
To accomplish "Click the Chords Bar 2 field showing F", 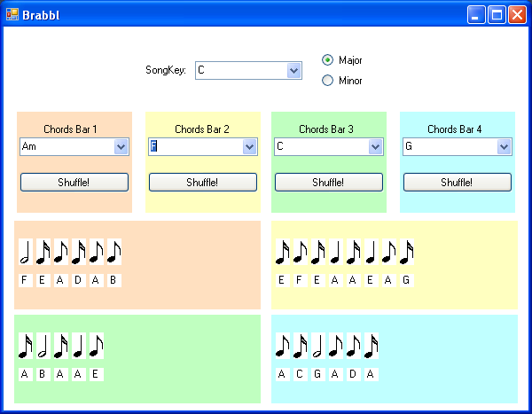I will (203, 147).
